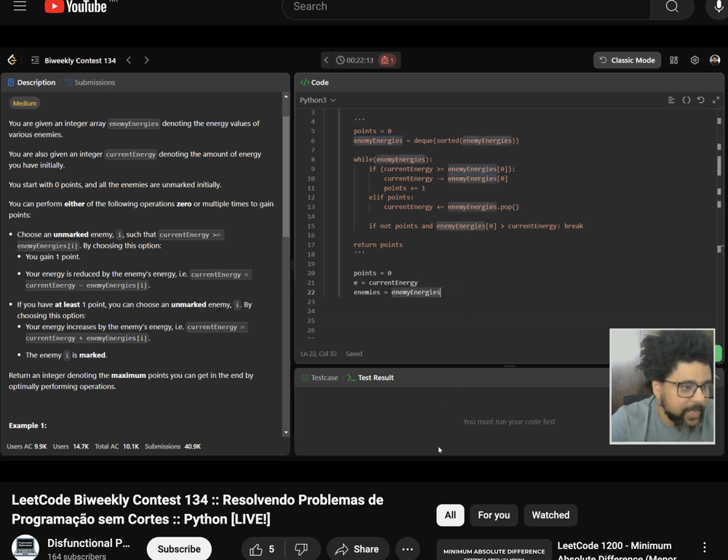Click the Medium difficulty tag
Viewport: 728px width, 560px height.
(25, 103)
